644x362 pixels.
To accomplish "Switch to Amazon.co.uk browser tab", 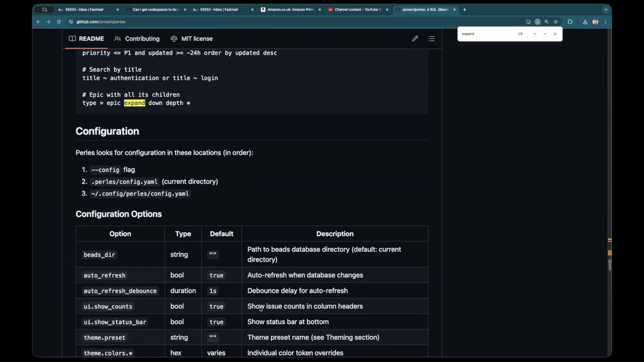I will point(290,10).
